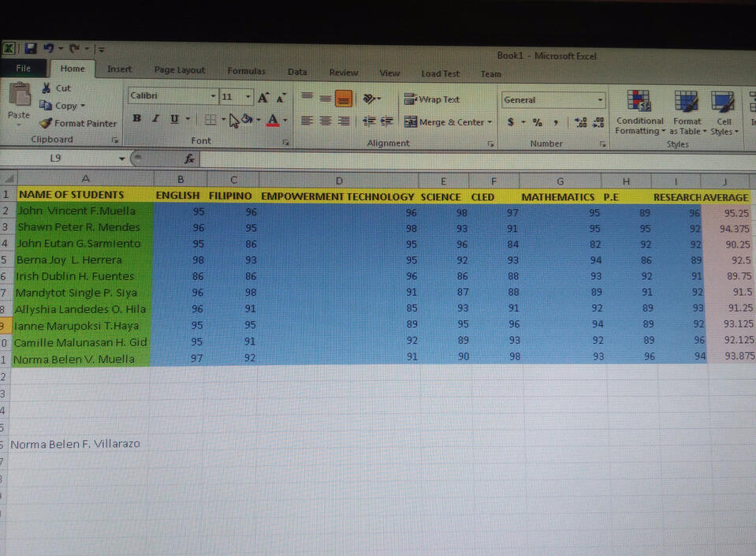The image size is (756, 556).
Task: Open the Page Layout tab
Action: pos(180,70)
